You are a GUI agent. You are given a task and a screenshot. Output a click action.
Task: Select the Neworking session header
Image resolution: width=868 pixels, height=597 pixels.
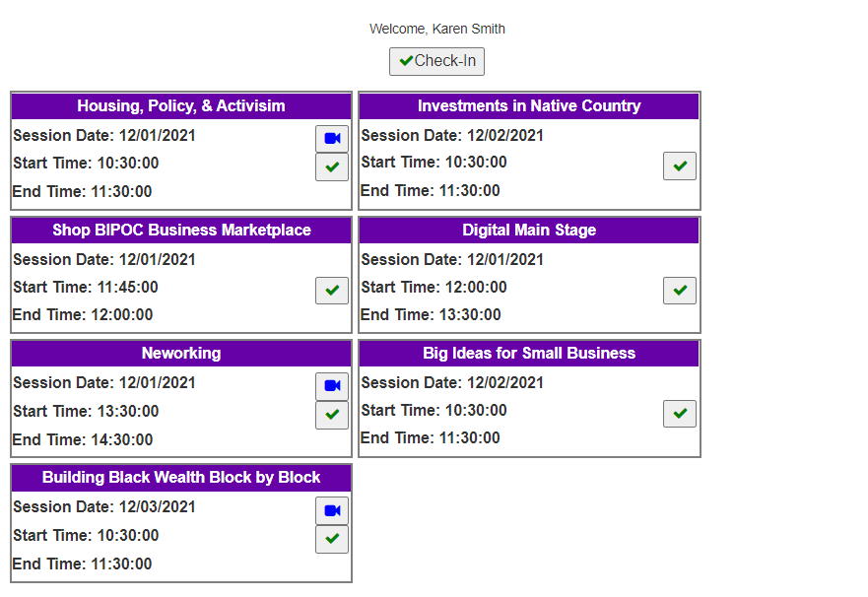[181, 354]
